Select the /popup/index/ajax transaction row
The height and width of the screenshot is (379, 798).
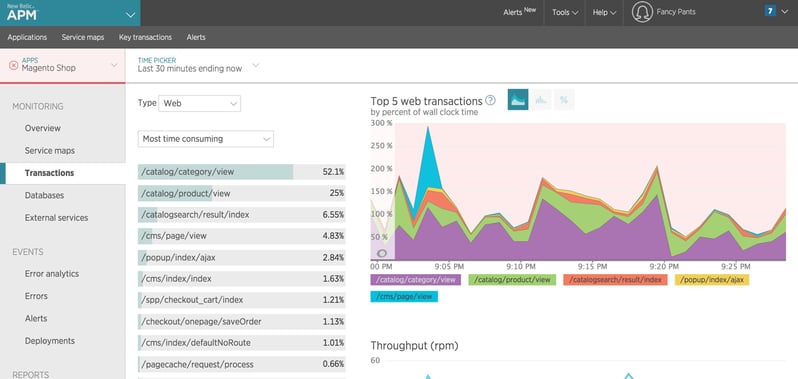click(x=241, y=257)
